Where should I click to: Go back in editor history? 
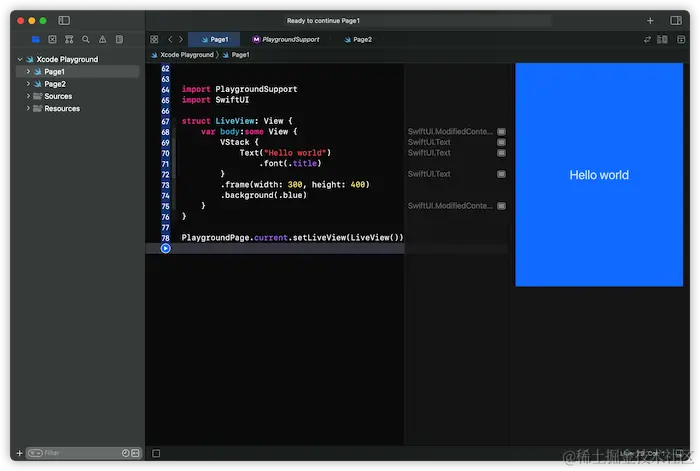(x=170, y=39)
